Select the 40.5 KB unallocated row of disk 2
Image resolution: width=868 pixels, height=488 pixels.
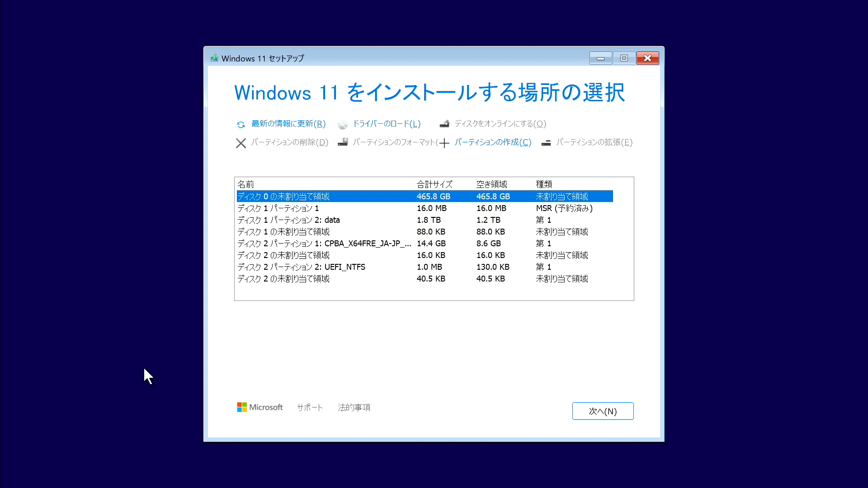click(425, 279)
